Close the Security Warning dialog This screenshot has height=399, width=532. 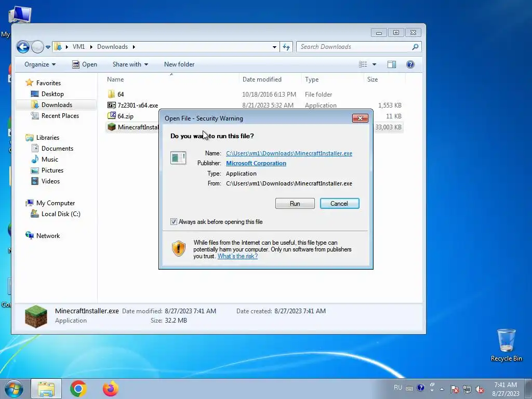360,118
